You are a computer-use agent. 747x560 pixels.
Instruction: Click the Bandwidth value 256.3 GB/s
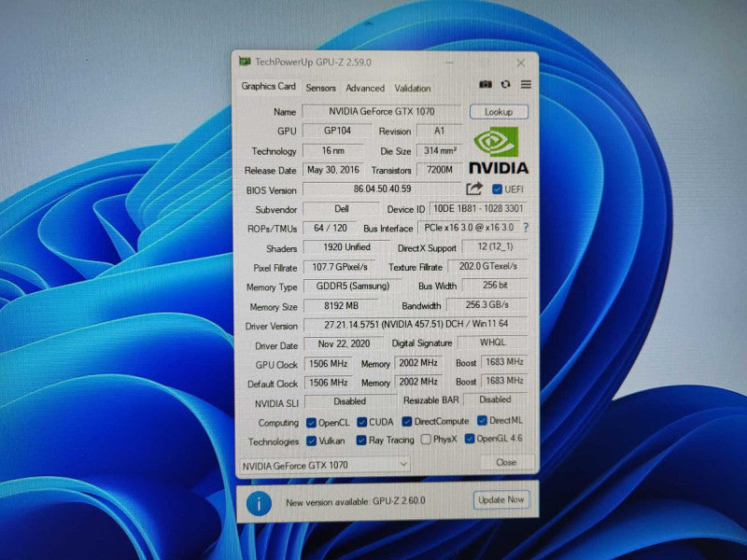coord(486,305)
